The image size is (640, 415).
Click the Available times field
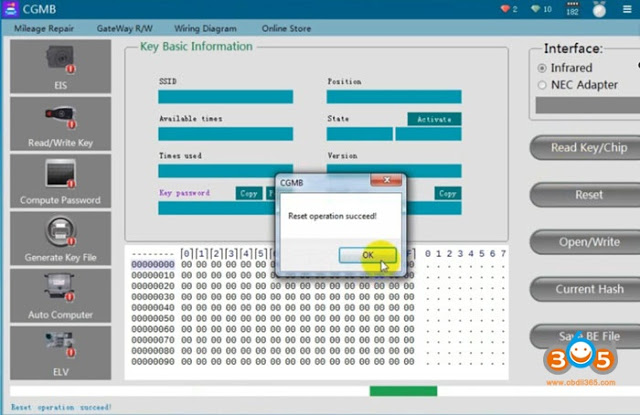tap(225, 134)
